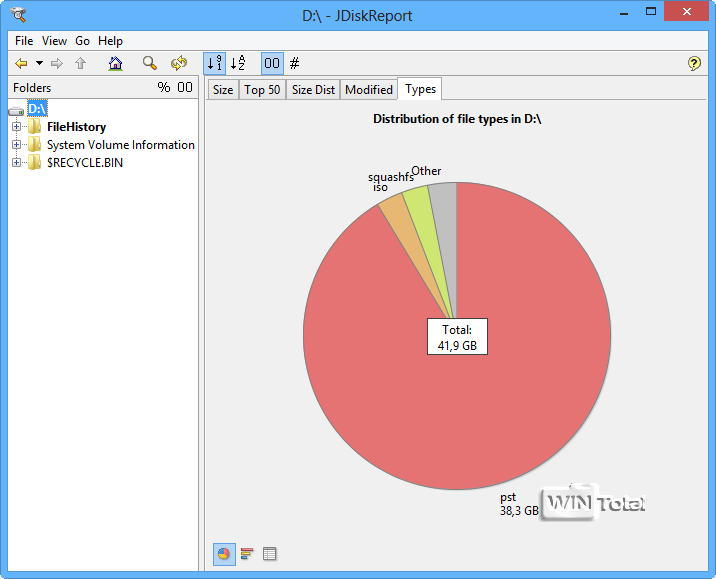Click the squashfs chart label
The image size is (716, 579).
[x=390, y=177]
